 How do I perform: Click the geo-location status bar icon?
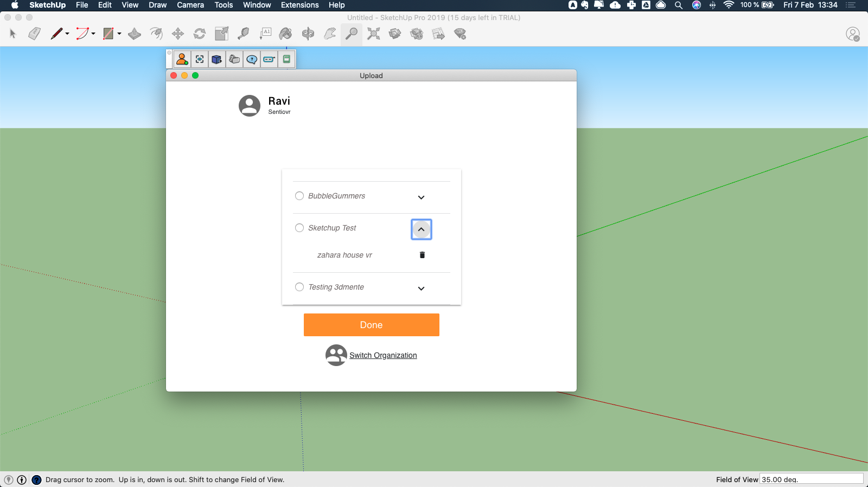point(9,479)
